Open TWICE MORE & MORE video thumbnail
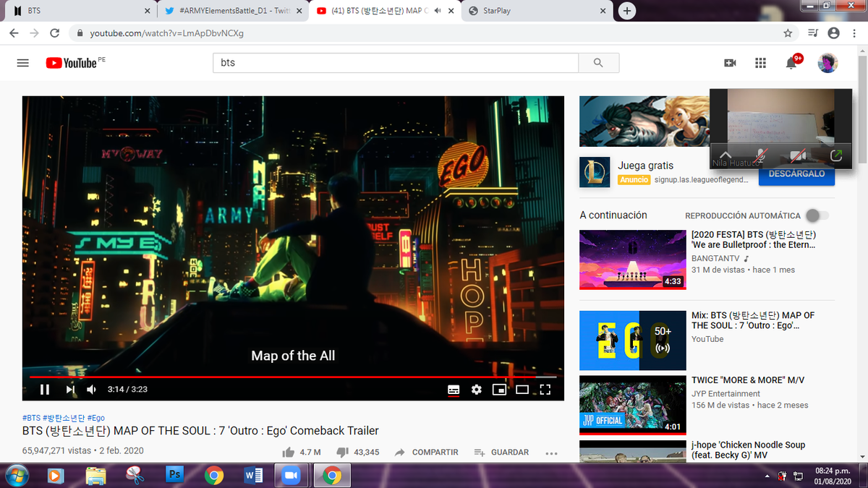 (x=633, y=405)
